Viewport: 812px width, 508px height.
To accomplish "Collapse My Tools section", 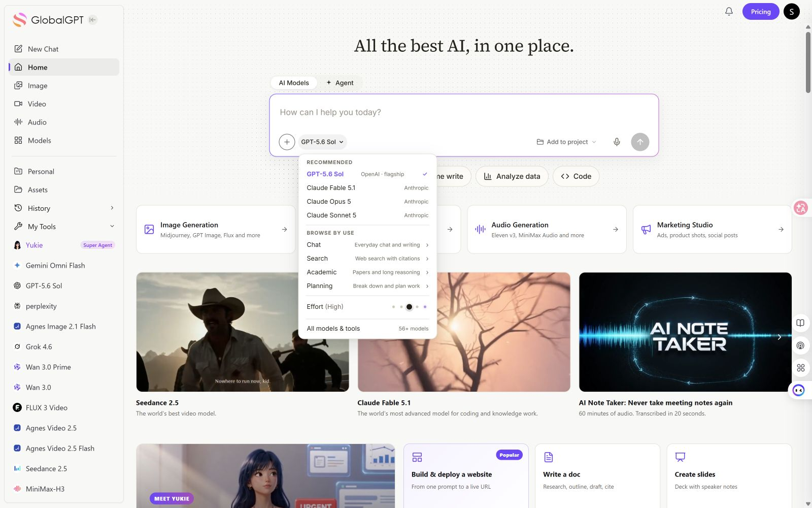I will (x=64, y=226).
